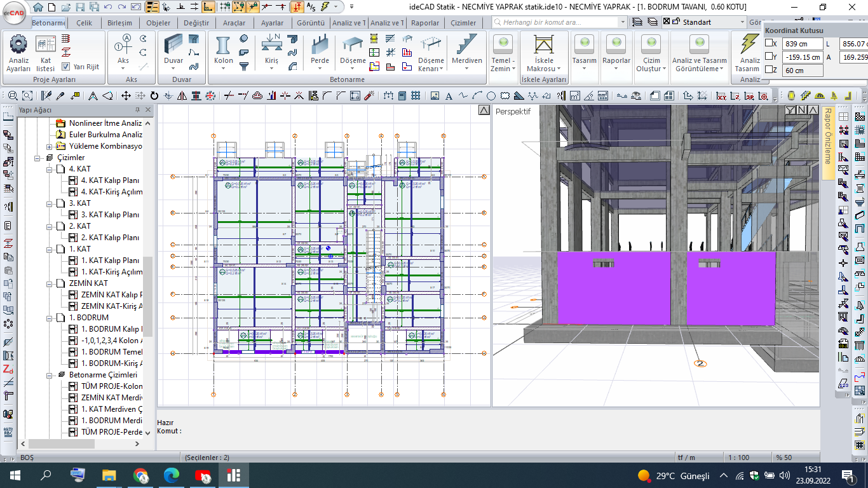Switch to the Araçlar ribbon tab
868x488 pixels.
coord(234,22)
